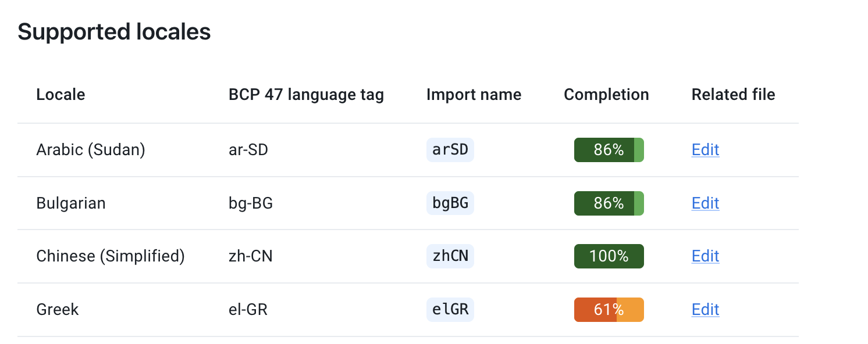The width and height of the screenshot is (868, 344).
Task: Click the Greek locale name
Action: pos(57,310)
